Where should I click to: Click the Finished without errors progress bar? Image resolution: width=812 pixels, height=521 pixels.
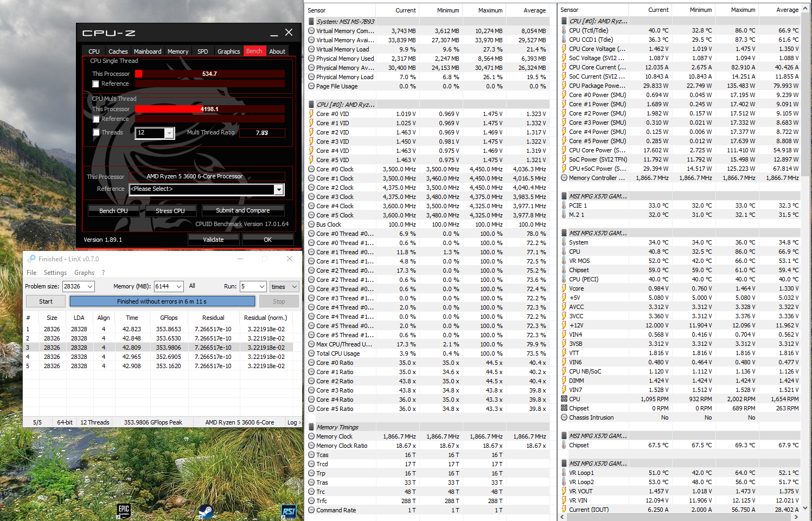pos(162,301)
